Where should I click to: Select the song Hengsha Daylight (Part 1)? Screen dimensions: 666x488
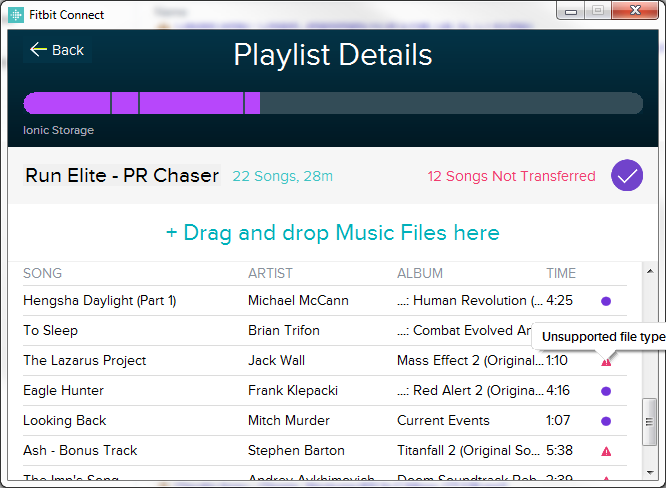pyautogui.click(x=99, y=301)
